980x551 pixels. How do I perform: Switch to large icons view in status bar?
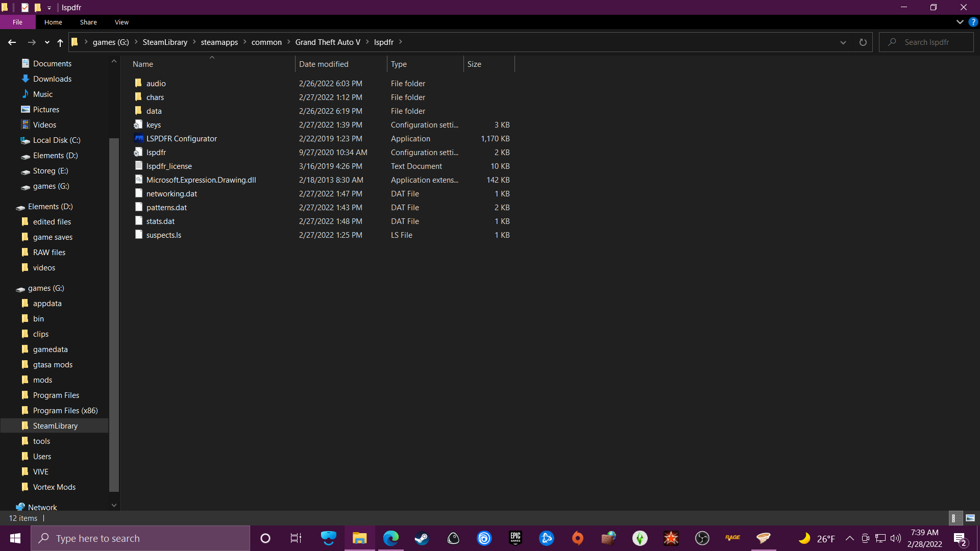(x=970, y=518)
